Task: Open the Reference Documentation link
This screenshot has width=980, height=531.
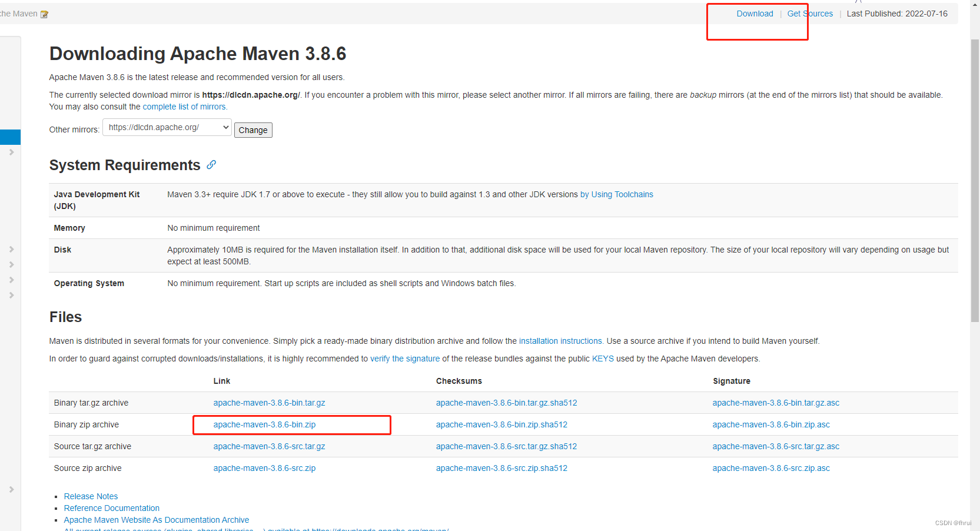Action: pyautogui.click(x=111, y=508)
